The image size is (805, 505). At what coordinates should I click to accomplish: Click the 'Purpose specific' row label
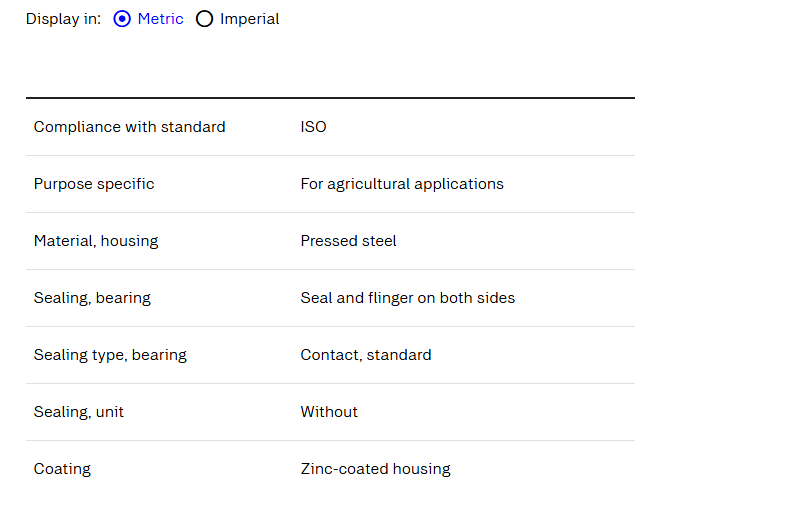(x=94, y=184)
